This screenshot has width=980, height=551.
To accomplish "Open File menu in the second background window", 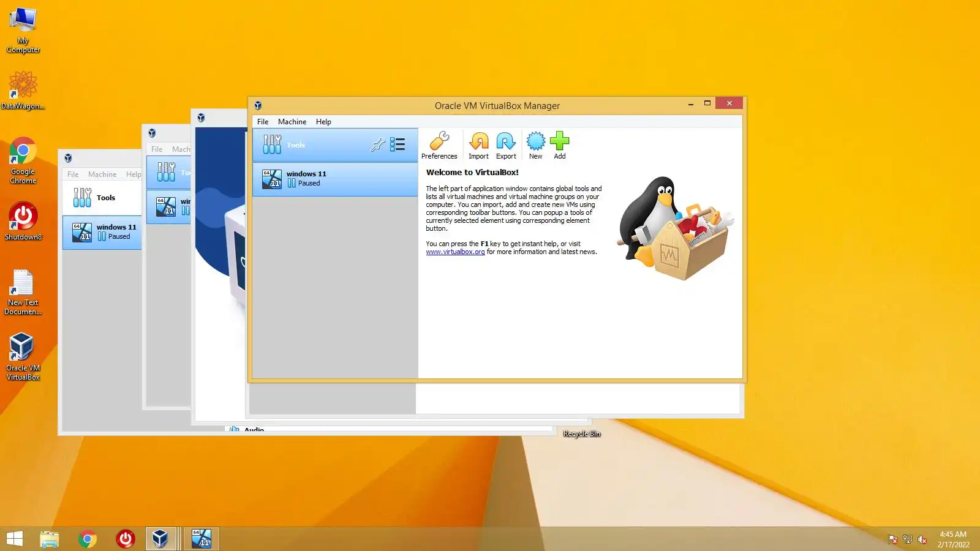I will coord(157,149).
